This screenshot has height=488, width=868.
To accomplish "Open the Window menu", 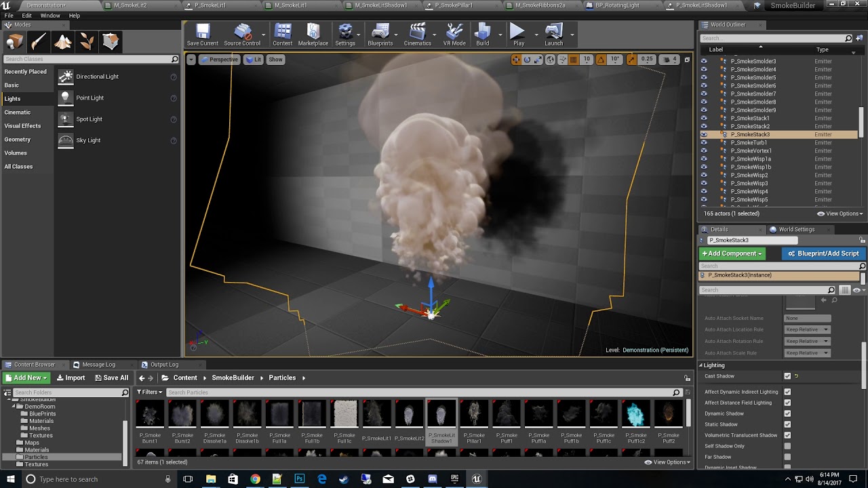I will coord(50,16).
